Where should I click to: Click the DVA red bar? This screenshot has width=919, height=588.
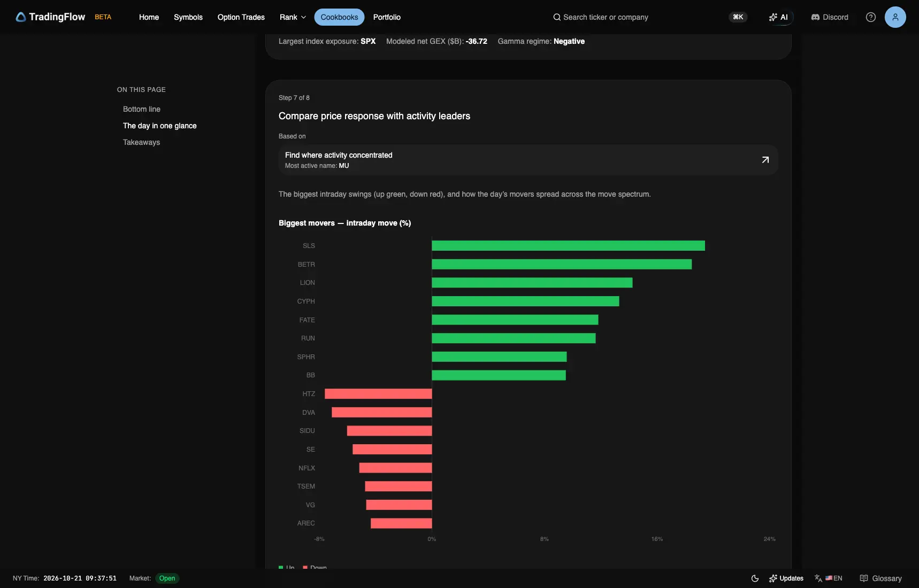point(381,412)
